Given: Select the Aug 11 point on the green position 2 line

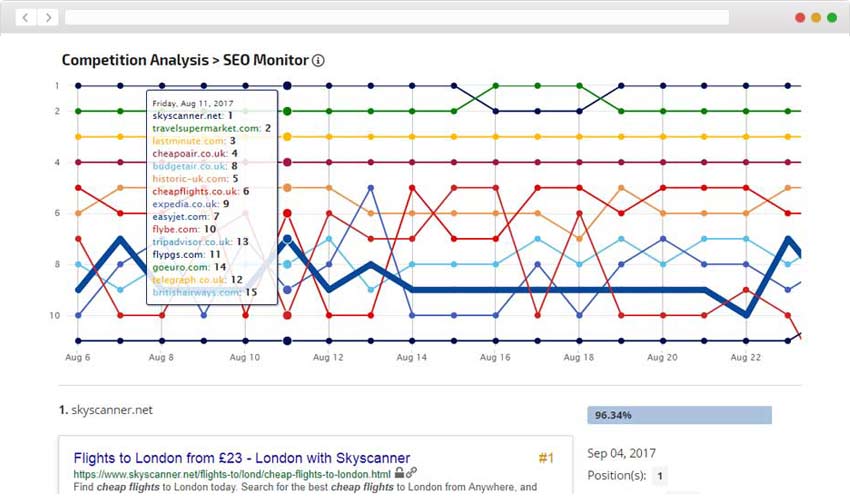Looking at the screenshot, I should pyautogui.click(x=287, y=111).
